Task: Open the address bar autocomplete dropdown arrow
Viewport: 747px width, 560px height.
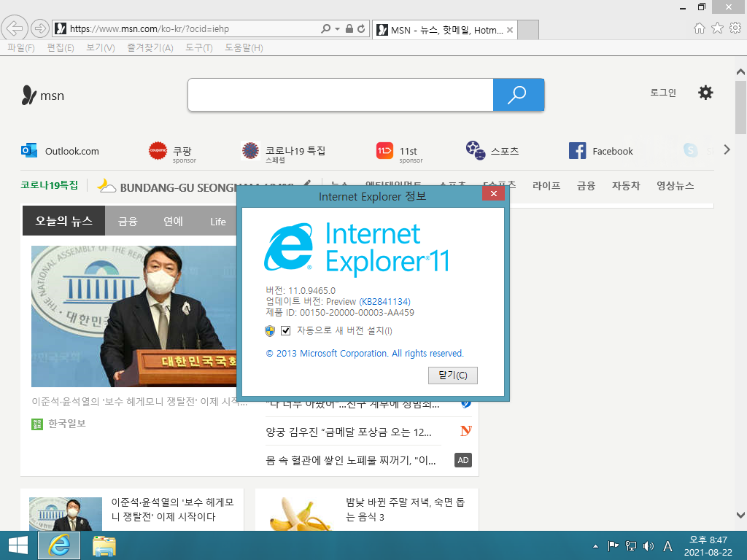Action: 337,28
